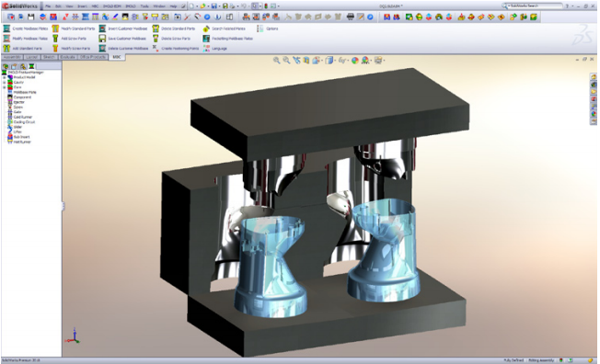The width and height of the screenshot is (600, 364).
Task: Click Pocketing Moldbase Plates icon
Action: point(206,39)
